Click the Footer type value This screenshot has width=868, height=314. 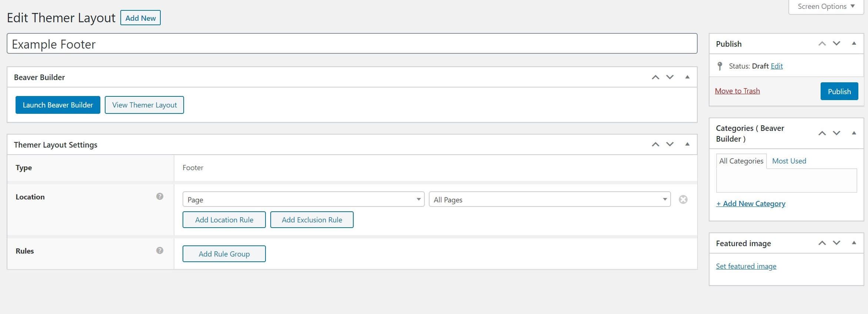(x=193, y=168)
